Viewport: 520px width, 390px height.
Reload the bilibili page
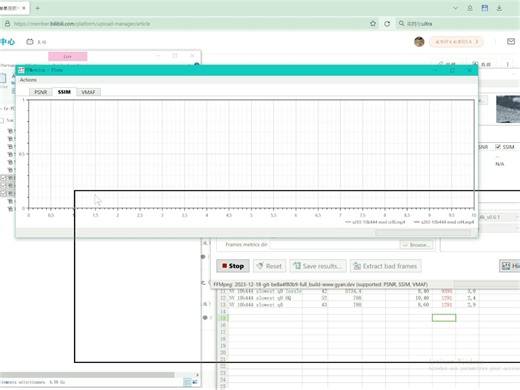(x=387, y=24)
